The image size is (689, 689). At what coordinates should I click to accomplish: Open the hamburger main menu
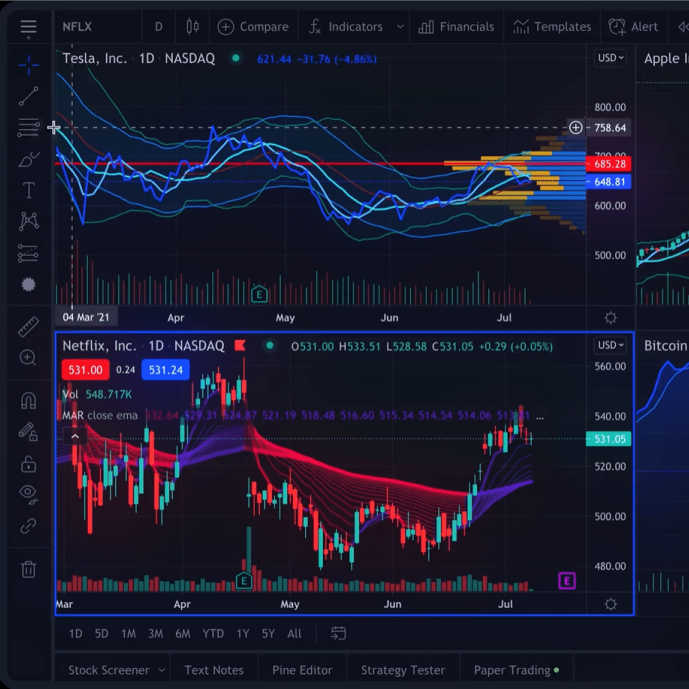click(x=28, y=27)
